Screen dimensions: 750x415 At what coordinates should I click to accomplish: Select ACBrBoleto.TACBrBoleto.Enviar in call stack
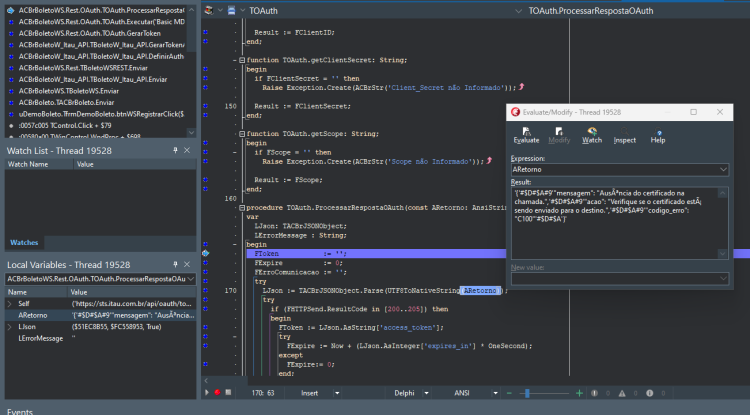coord(66,102)
